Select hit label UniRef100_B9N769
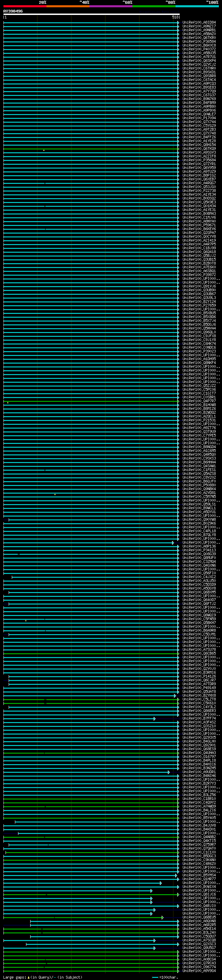The image size is (222, 980). pos(199,99)
